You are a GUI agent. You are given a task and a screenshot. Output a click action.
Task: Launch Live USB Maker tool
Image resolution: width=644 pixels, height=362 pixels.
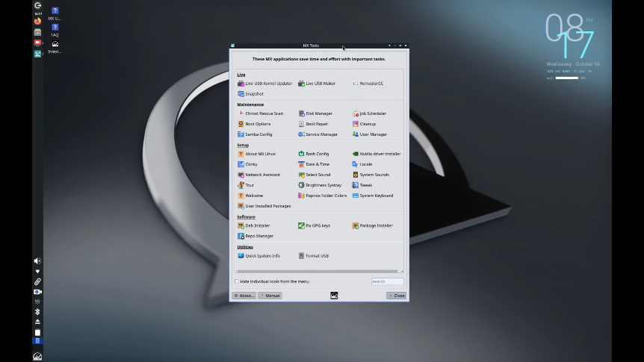tap(317, 84)
